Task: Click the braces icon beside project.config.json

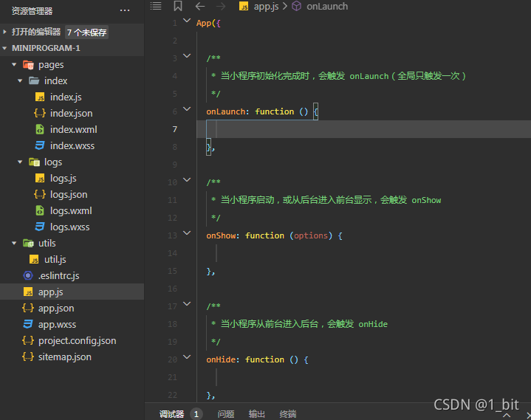Action: click(28, 341)
